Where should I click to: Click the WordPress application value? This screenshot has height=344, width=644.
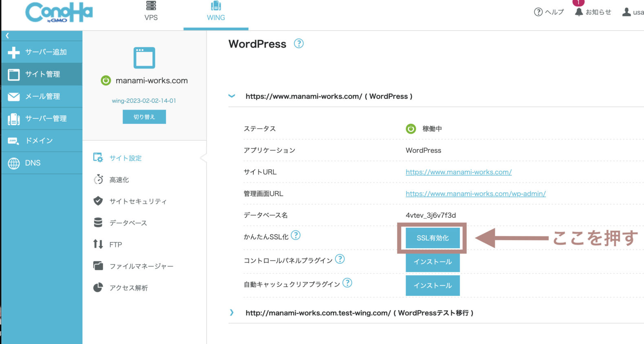coord(423,150)
